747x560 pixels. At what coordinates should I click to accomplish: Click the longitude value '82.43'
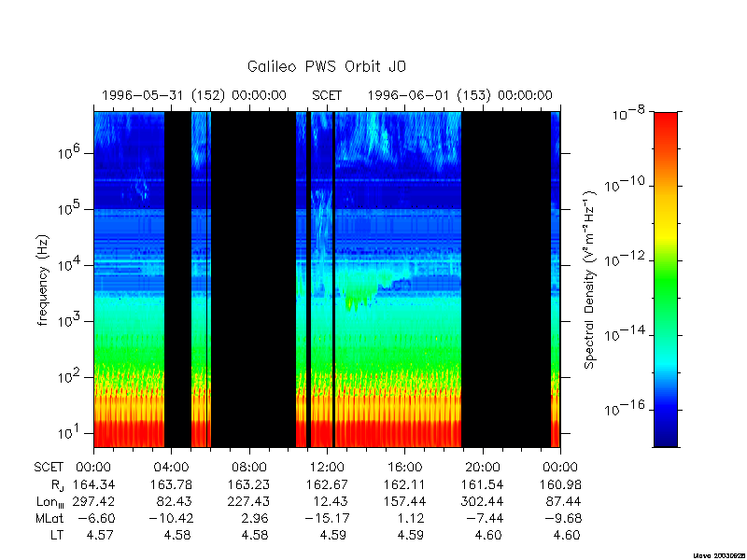click(176, 501)
